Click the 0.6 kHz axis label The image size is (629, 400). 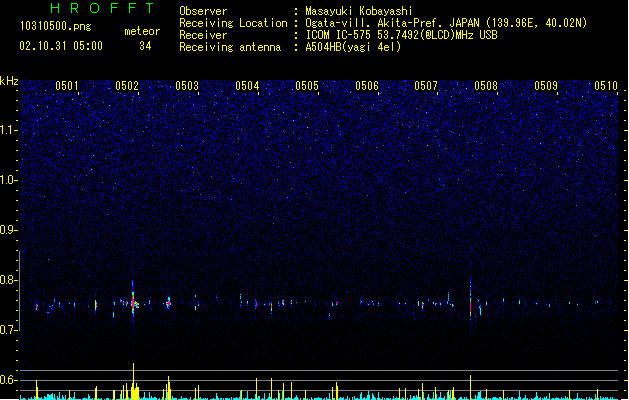(x=9, y=380)
